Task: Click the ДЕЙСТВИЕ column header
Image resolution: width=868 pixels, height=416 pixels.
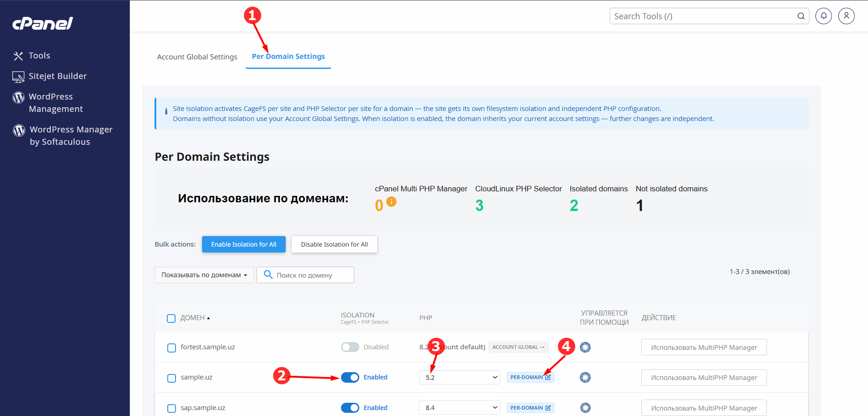Action: [x=659, y=318]
